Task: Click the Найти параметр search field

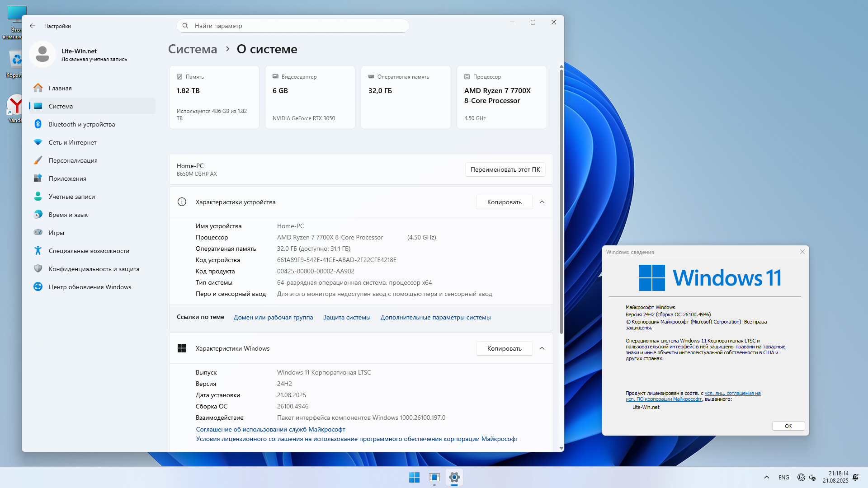Action: 294,26
